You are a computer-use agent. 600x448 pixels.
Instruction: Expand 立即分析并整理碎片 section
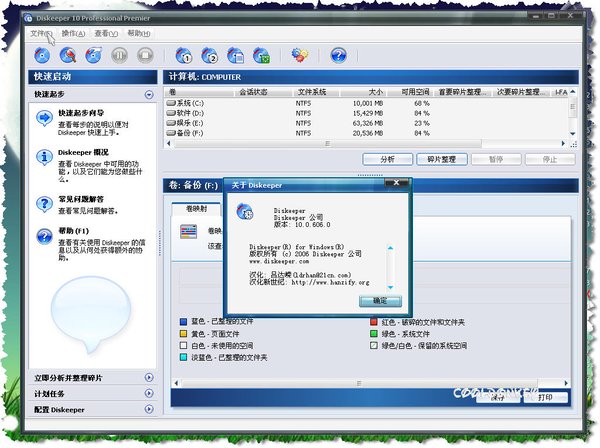(x=149, y=378)
